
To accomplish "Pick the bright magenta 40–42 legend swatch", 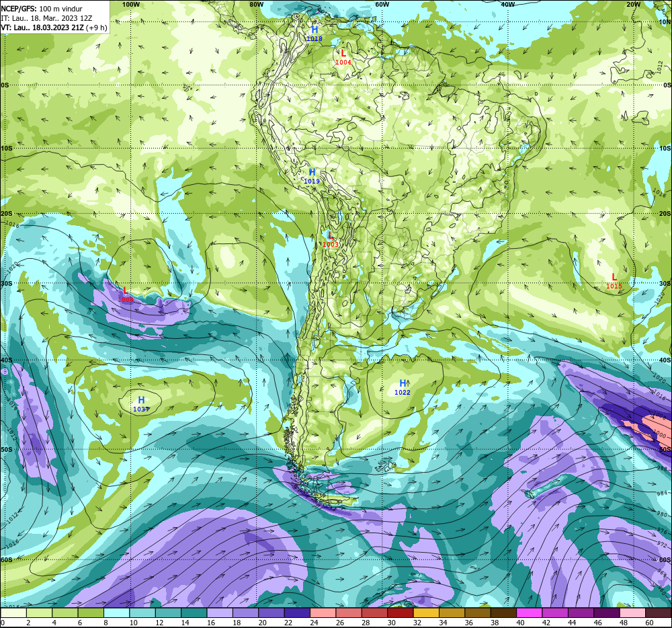I will pos(530,613).
